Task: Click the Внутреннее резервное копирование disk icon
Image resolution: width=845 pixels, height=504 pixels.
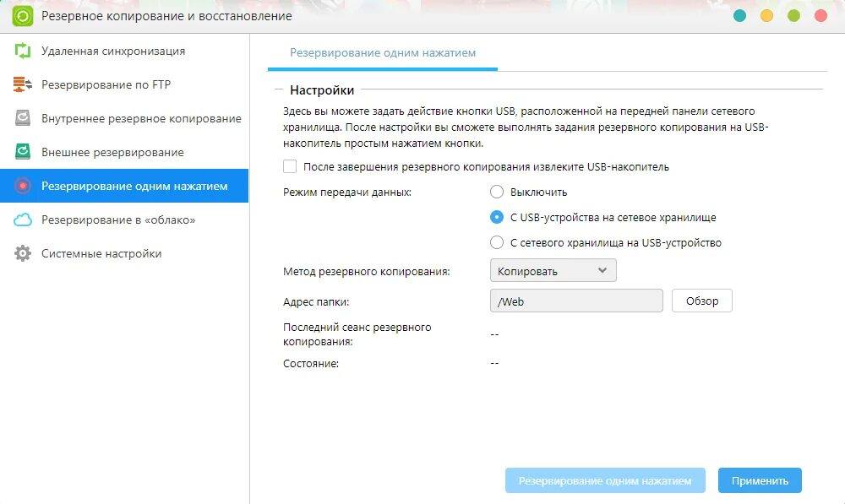Action: (23, 118)
